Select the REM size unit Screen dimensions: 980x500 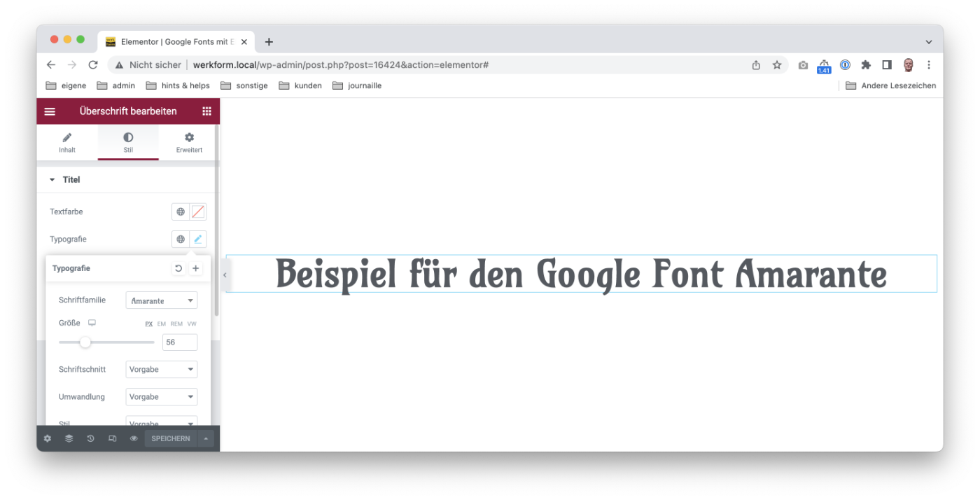pos(176,324)
